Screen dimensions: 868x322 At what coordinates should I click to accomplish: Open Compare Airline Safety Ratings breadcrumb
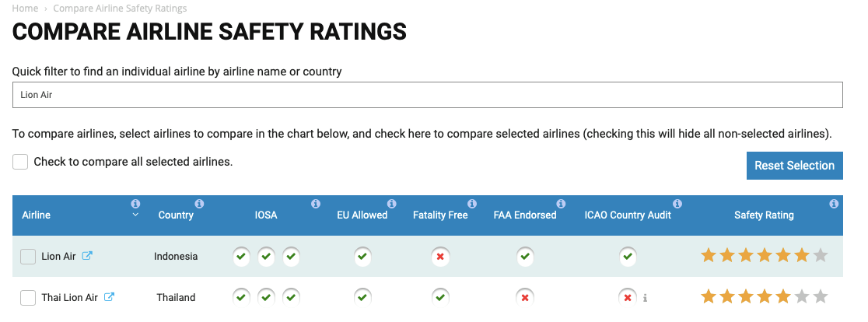[120, 9]
